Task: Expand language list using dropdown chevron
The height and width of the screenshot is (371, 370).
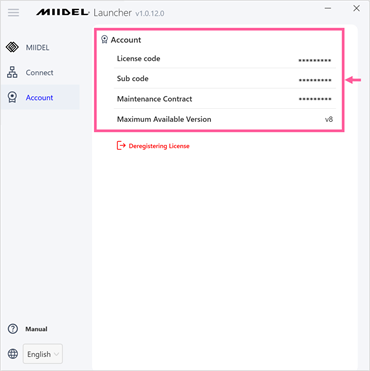Action: pos(57,354)
